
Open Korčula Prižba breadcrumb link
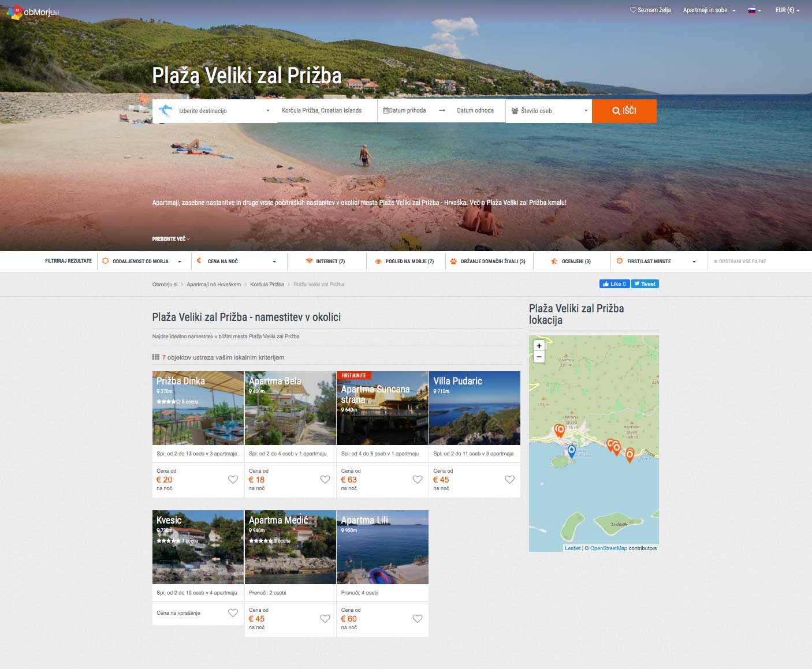pos(267,285)
